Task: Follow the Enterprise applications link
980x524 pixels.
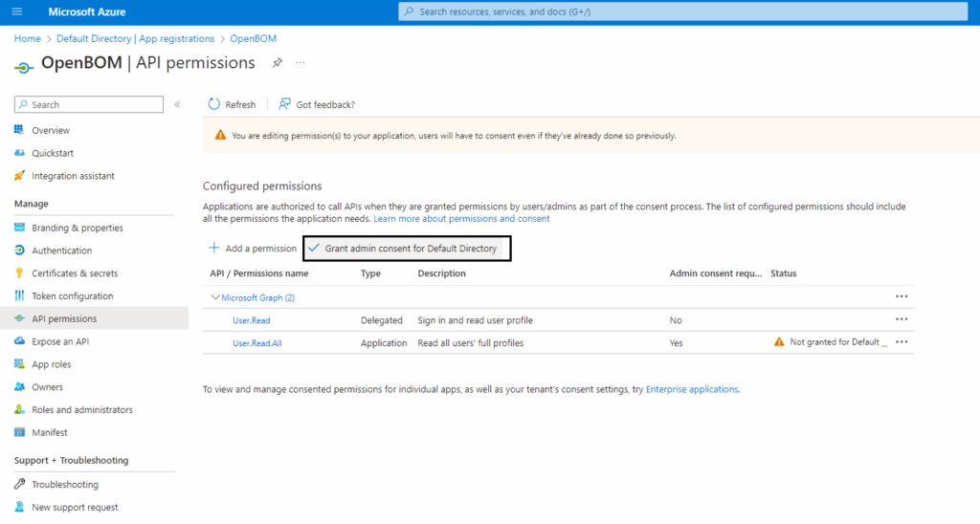Action: (x=691, y=389)
